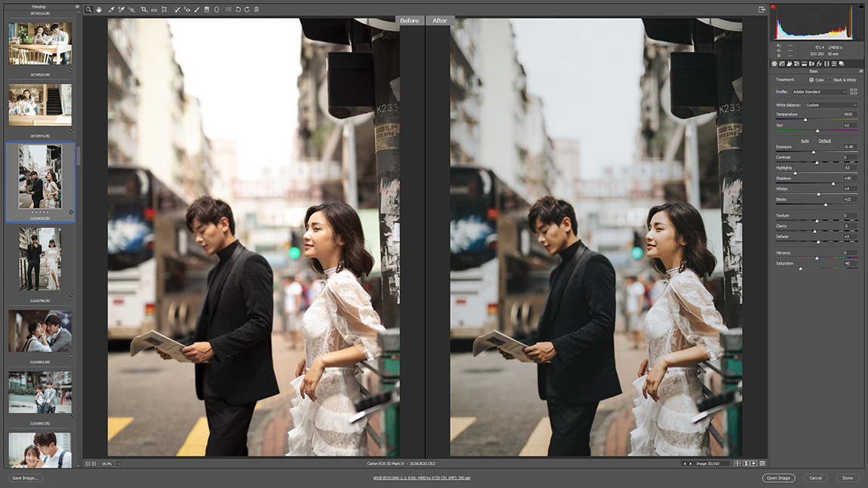This screenshot has width=868, height=488.
Task: Activate the Crop tool
Action: pos(143,10)
